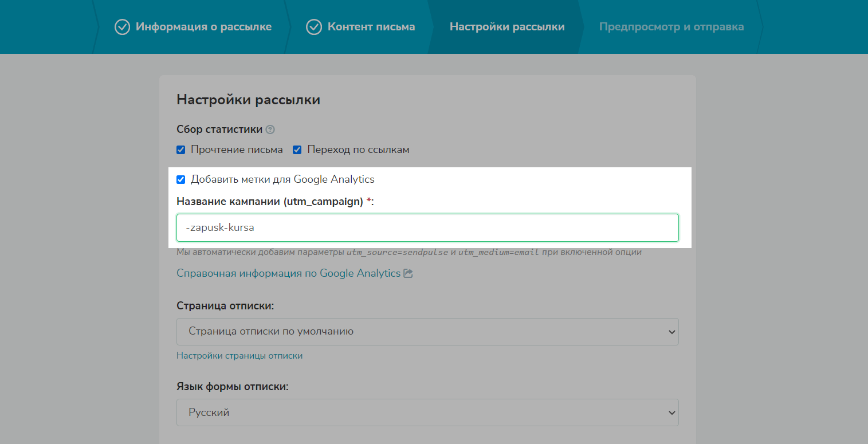Disable the Добавить метки для Google Analytics checkbox
This screenshot has width=868, height=444.
181,180
